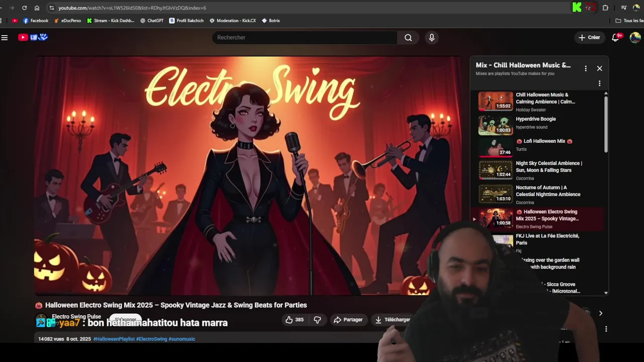Screen dimensions: 644x362
Task: Open the browser profile avatar
Action: 636,8
